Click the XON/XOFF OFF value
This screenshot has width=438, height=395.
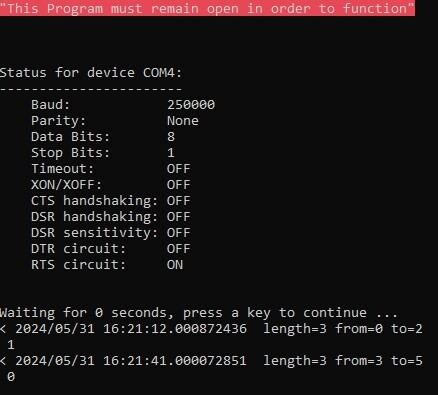[179, 185]
